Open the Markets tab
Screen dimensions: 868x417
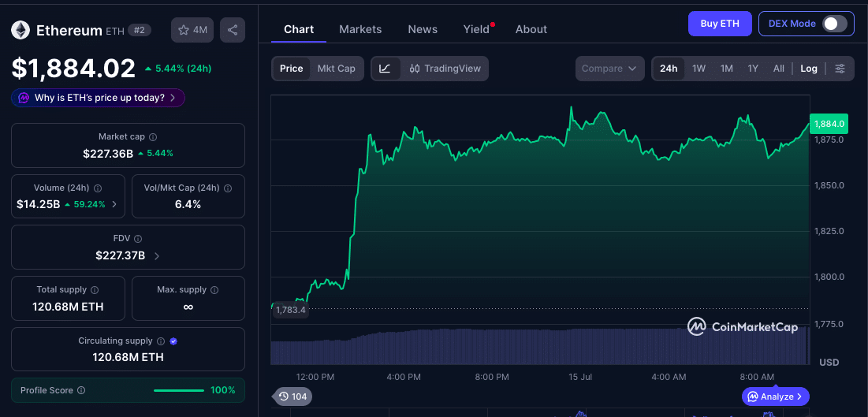[360, 29]
